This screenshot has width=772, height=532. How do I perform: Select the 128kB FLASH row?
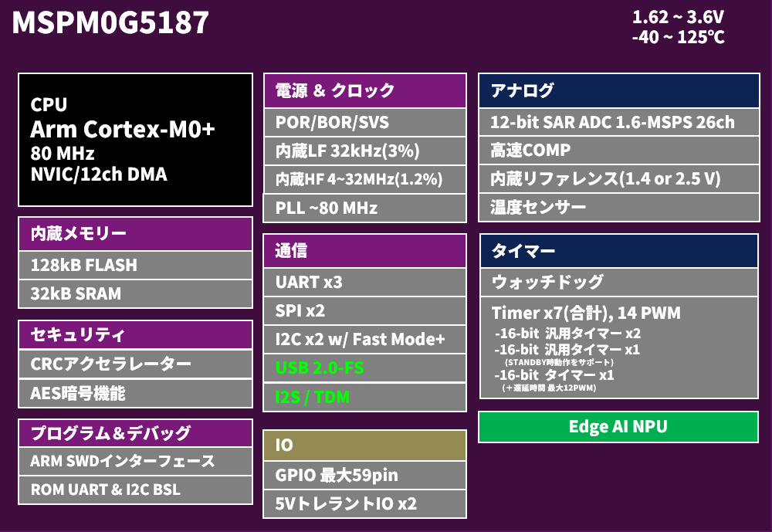click(x=135, y=265)
